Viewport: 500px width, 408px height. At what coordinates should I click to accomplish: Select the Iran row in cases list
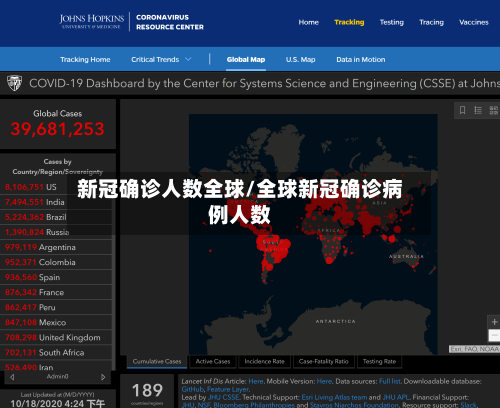click(x=56, y=366)
